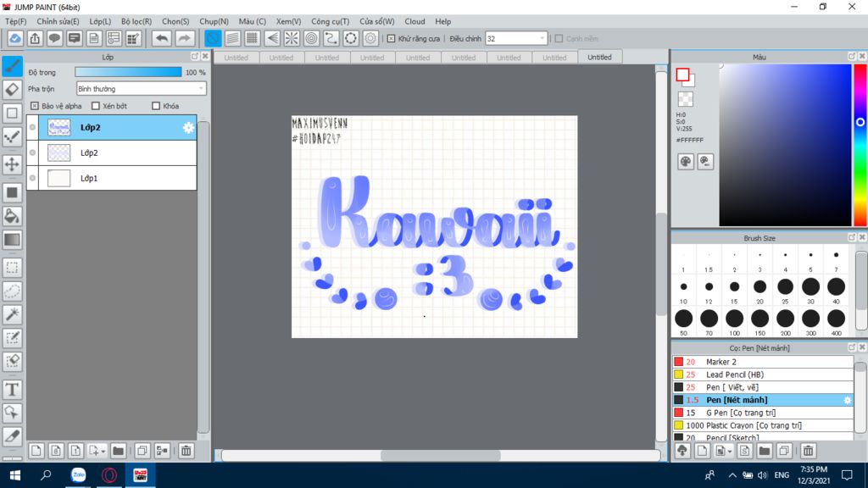The image size is (868, 488).
Task: Enable the radial snap guide
Action: pyautogui.click(x=292, y=38)
